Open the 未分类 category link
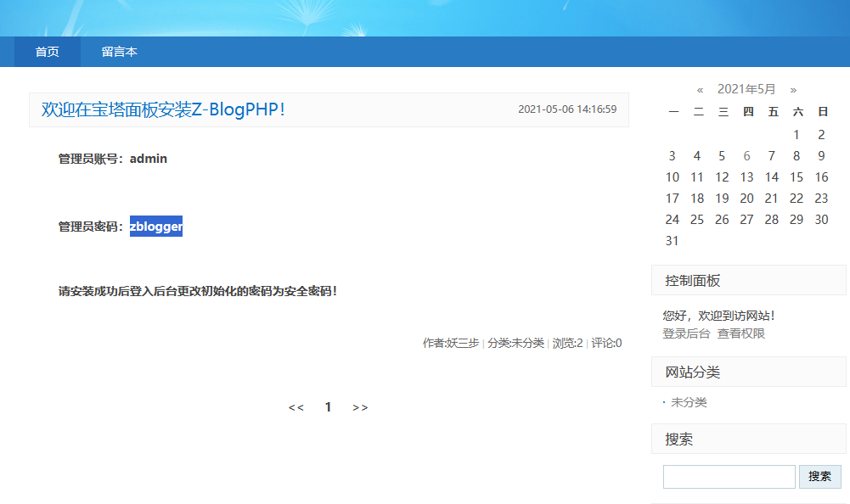850x504 pixels. pyautogui.click(x=689, y=402)
